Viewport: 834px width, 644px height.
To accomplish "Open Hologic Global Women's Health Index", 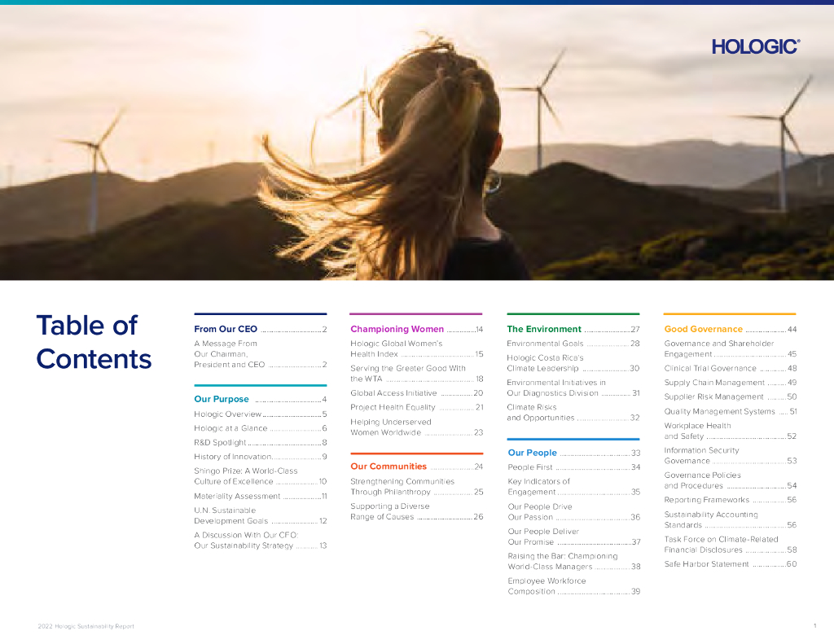I will (x=416, y=348).
